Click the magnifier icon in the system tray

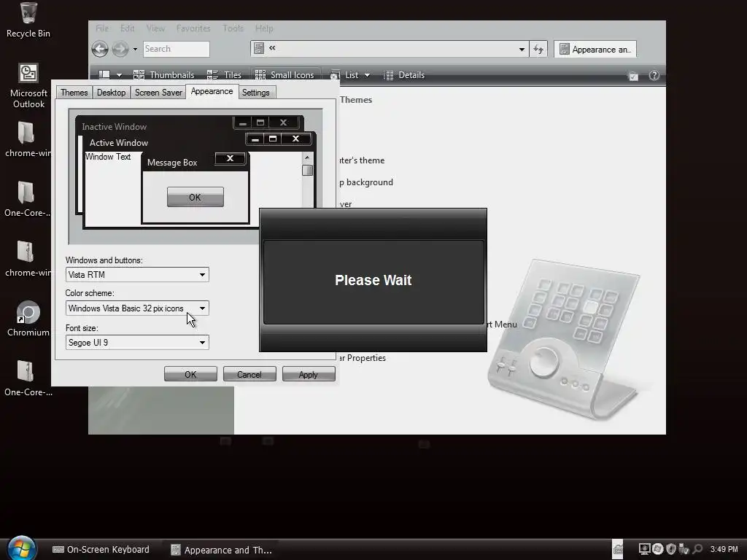click(698, 549)
